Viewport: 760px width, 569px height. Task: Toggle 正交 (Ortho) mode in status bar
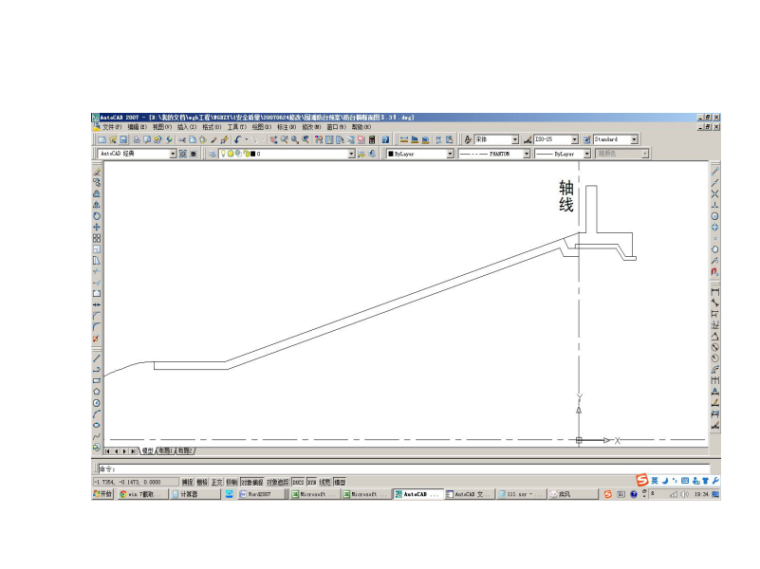[x=217, y=481]
